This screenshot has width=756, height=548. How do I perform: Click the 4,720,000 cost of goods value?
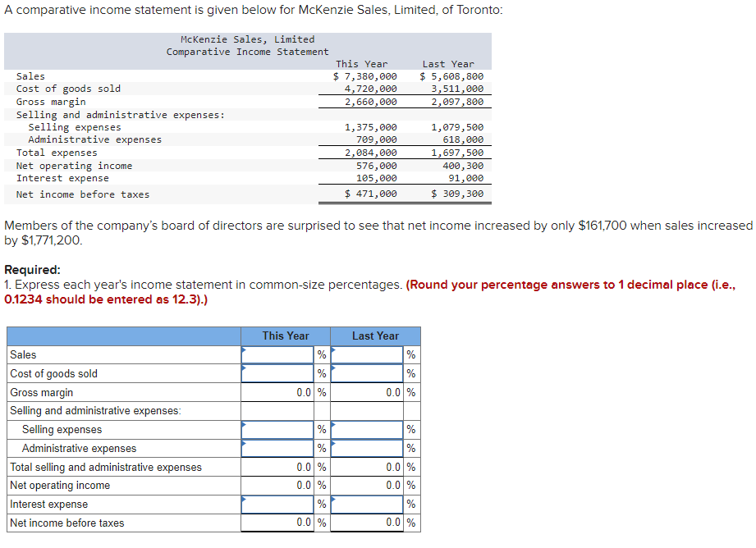coord(371,89)
